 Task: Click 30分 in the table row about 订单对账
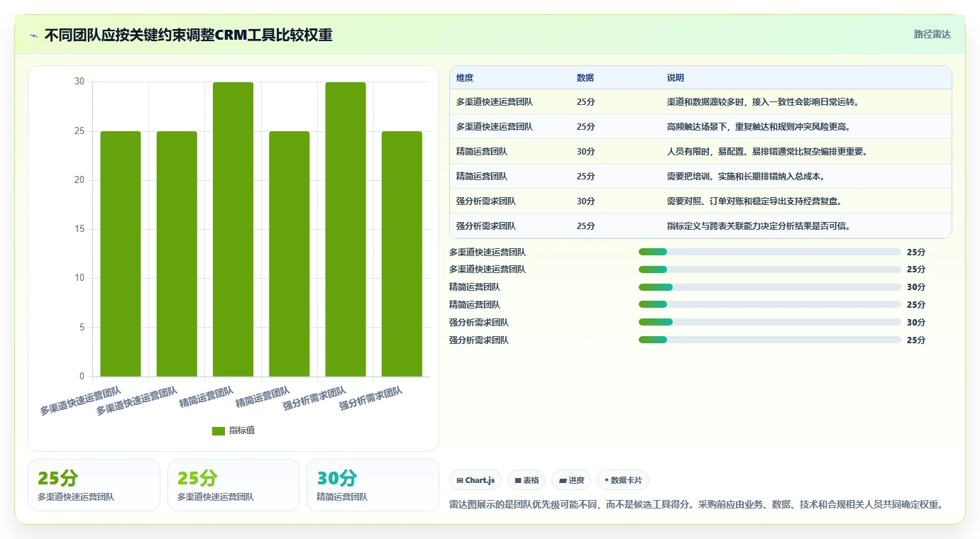585,201
